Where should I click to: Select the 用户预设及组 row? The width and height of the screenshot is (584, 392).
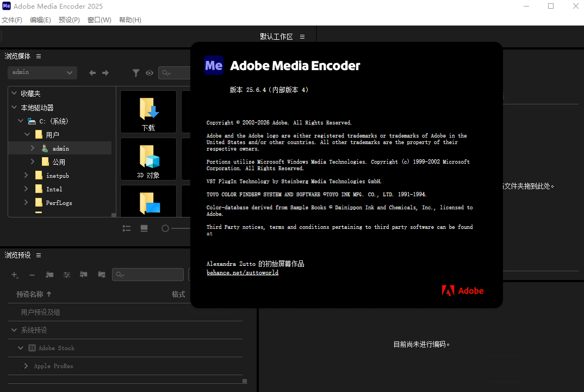[x=125, y=312]
